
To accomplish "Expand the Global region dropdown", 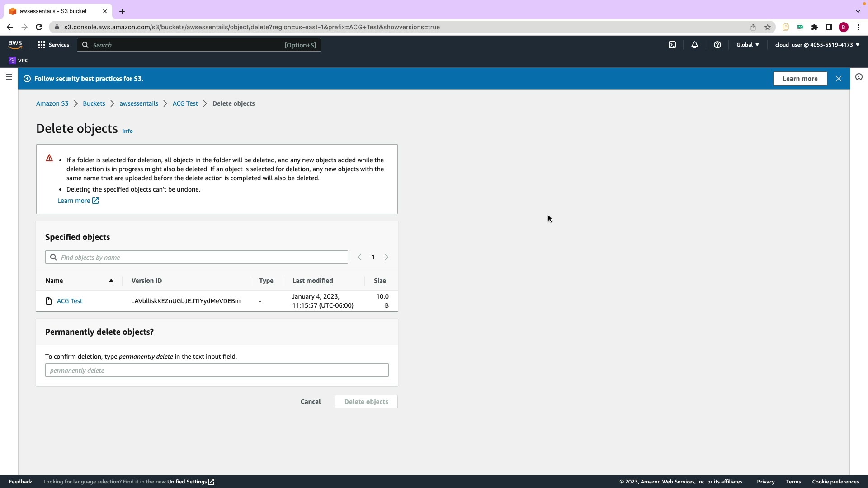I will tap(748, 45).
